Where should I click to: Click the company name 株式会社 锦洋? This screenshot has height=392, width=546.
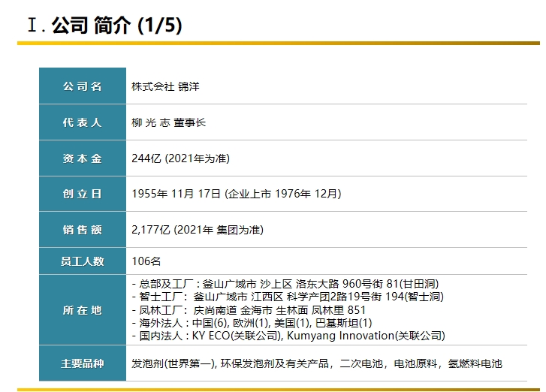pyautogui.click(x=165, y=86)
